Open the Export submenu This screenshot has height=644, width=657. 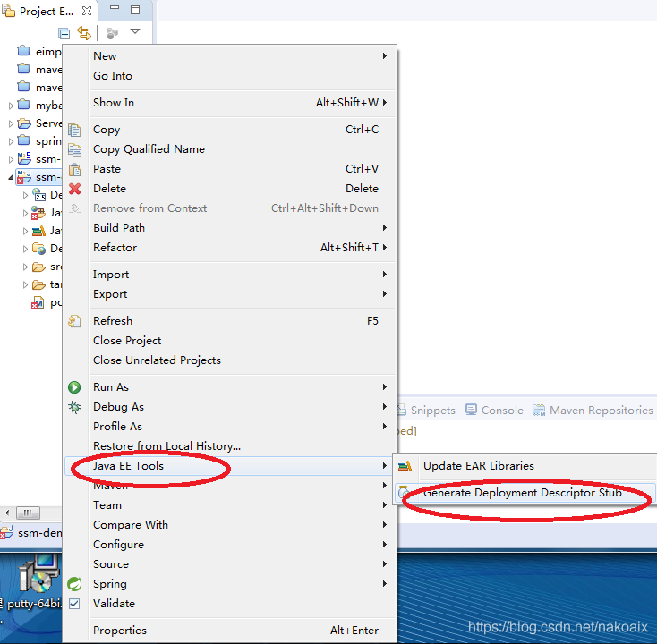[230, 294]
